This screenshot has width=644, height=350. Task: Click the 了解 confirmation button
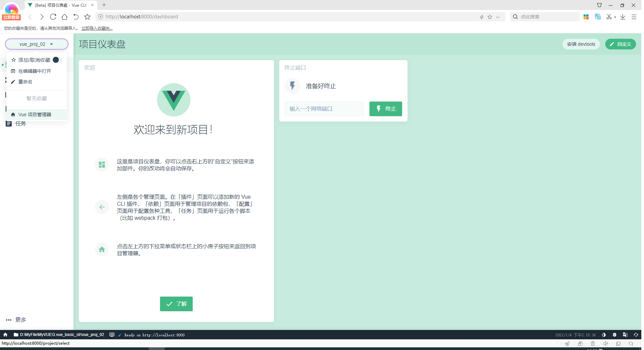pos(176,304)
